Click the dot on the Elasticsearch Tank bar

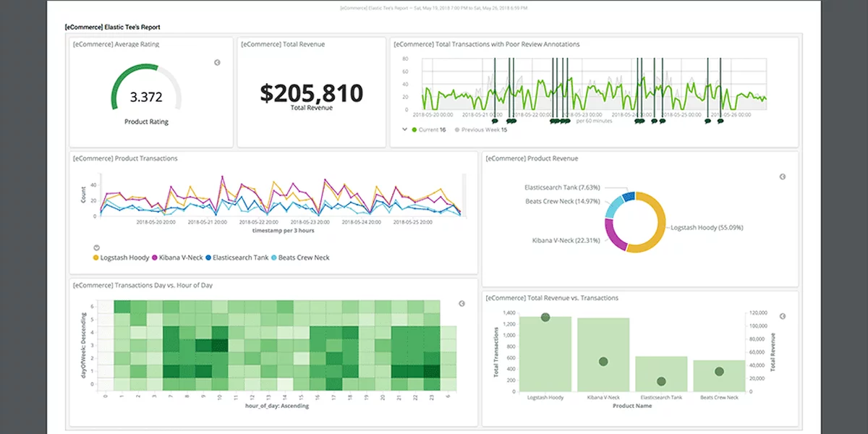pyautogui.click(x=661, y=381)
